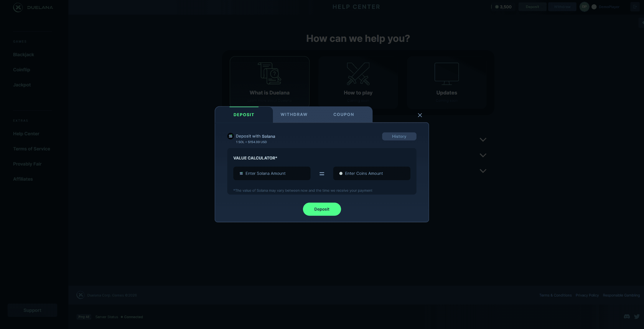Click the green Deposit button in the dialog
Viewport: 644px width, 329px height.
[322, 209]
